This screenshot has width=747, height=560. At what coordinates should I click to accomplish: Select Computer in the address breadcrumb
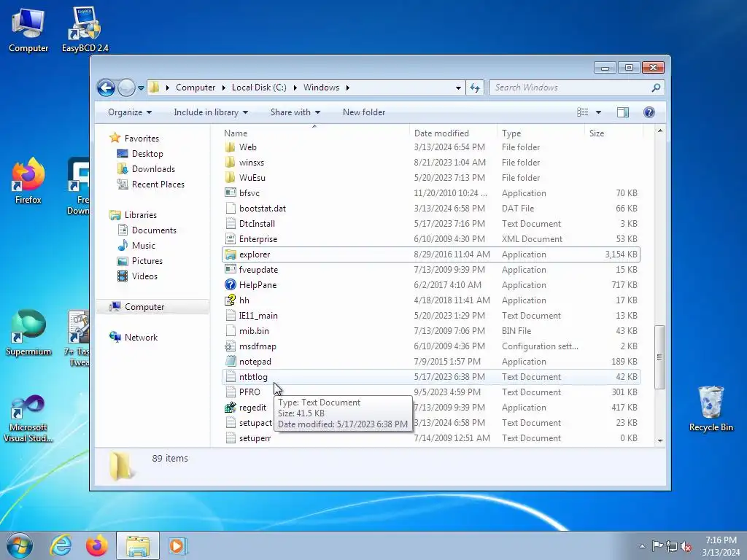(196, 87)
